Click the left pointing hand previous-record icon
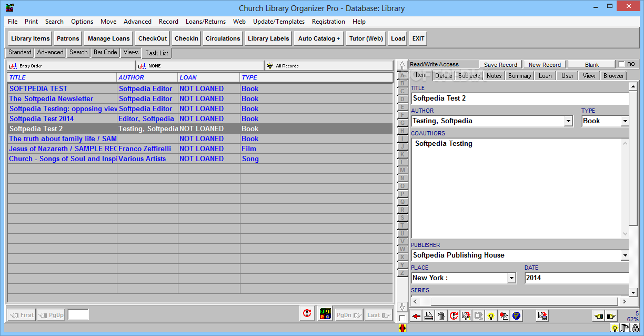The height and width of the screenshot is (336, 644). pos(598,316)
